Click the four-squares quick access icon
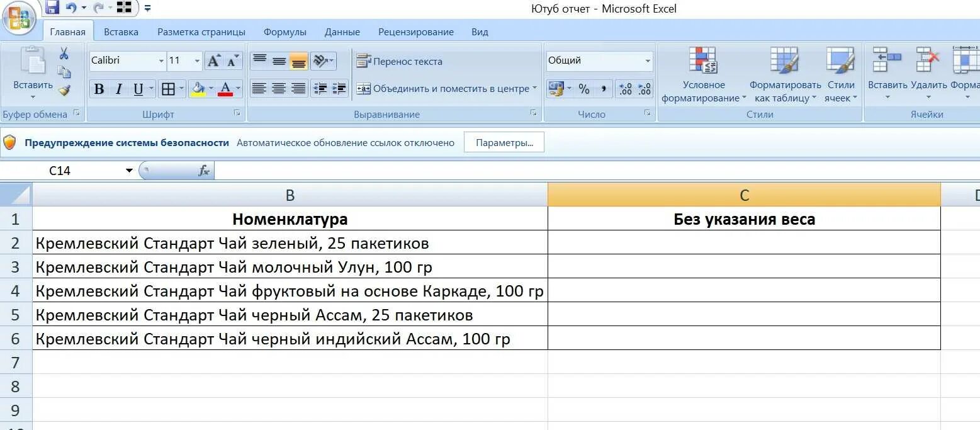This screenshot has width=980, height=430. click(x=125, y=8)
